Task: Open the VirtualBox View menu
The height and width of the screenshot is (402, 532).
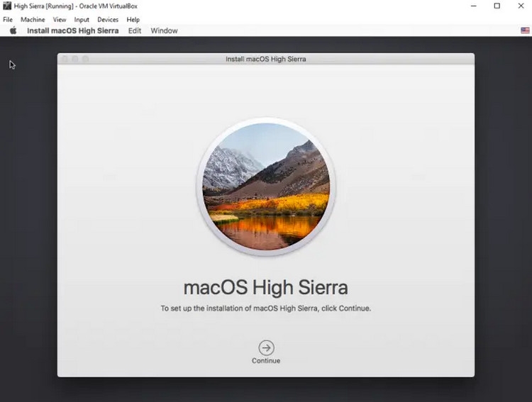Action: (60, 20)
